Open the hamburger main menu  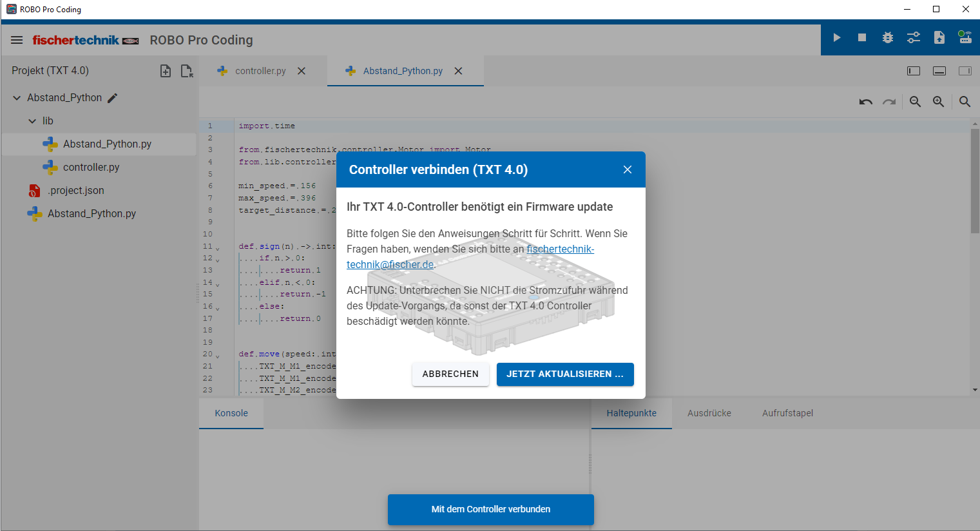[x=17, y=40]
